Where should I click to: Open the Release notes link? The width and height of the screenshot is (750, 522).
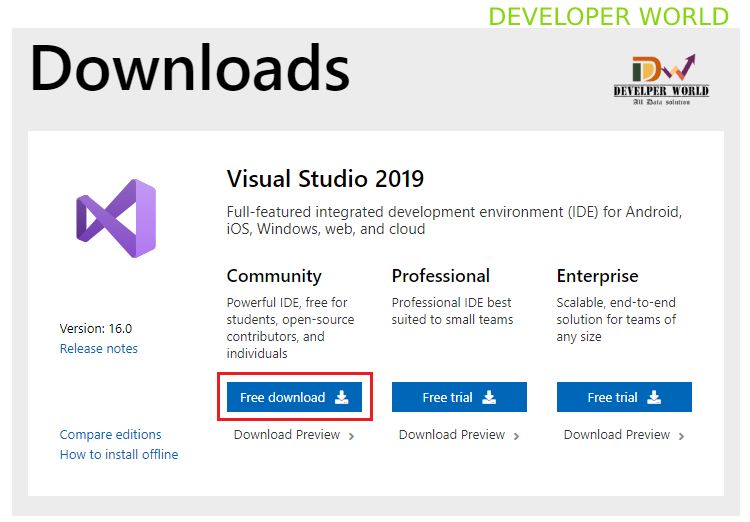point(99,348)
